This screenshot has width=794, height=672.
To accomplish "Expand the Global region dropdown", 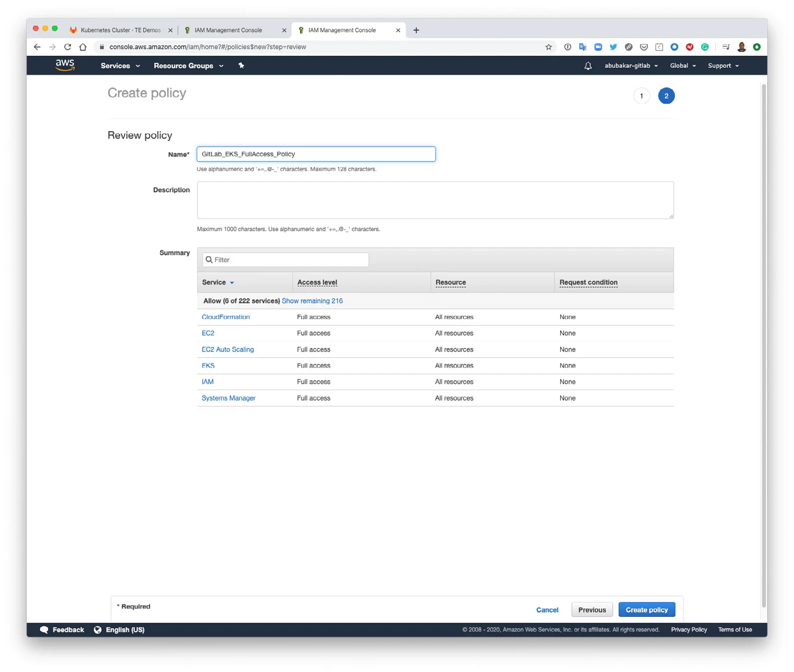I will 683,66.
